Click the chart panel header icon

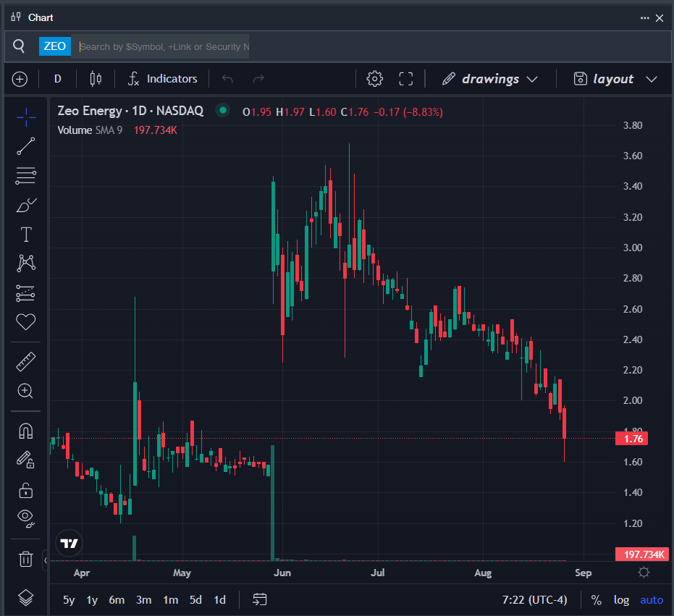pos(16,17)
